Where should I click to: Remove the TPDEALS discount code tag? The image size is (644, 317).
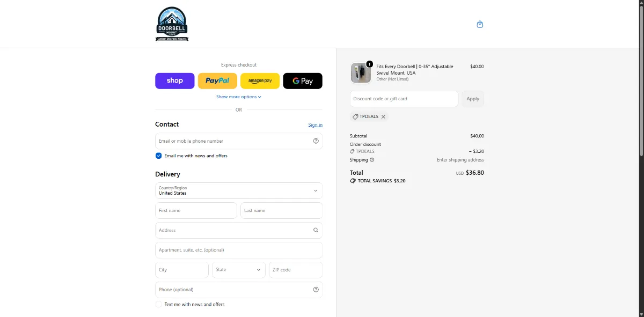(x=383, y=116)
